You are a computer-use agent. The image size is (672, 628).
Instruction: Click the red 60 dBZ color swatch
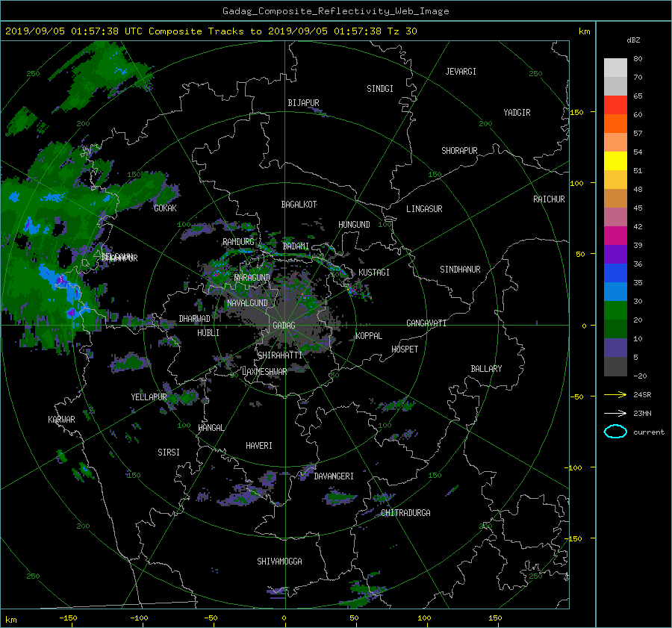pos(615,105)
